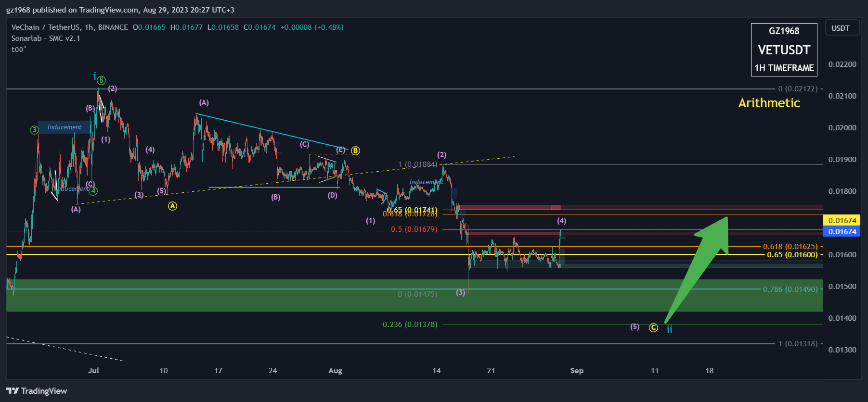Click the 1 (0.01318) Fibonacci label
The width and height of the screenshot is (868, 402).
coord(798,344)
